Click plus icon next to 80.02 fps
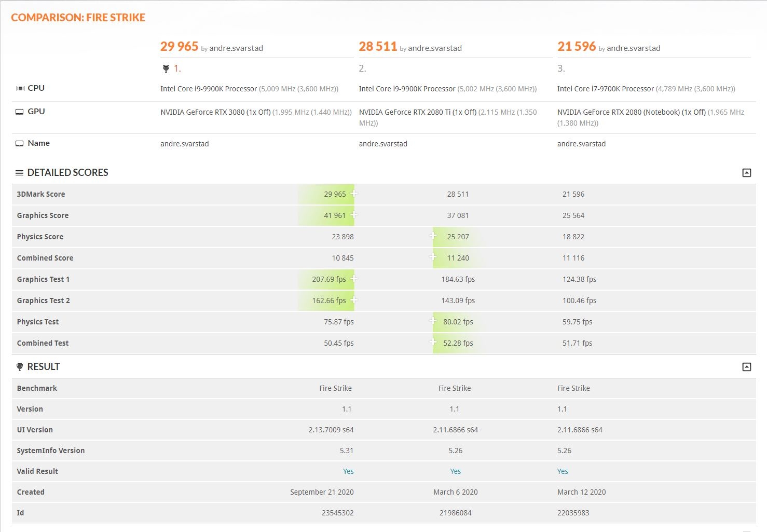 433,321
